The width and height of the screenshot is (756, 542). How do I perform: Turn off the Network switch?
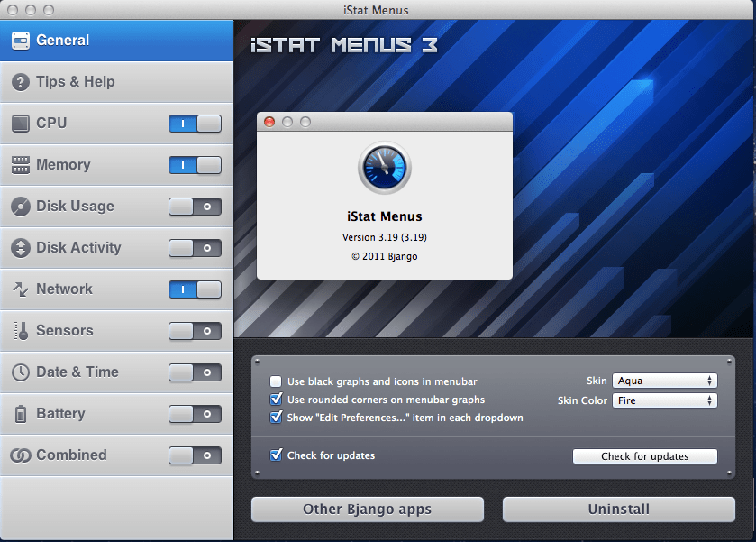click(195, 289)
